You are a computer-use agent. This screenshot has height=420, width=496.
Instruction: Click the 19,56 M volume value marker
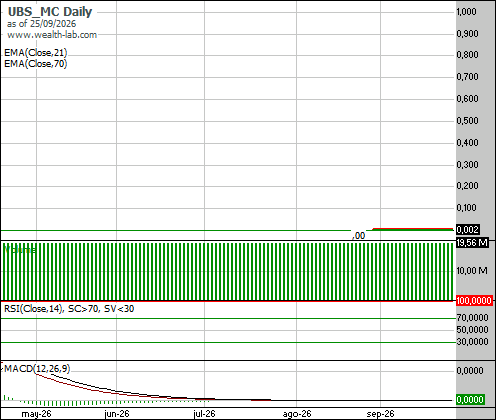(472, 242)
